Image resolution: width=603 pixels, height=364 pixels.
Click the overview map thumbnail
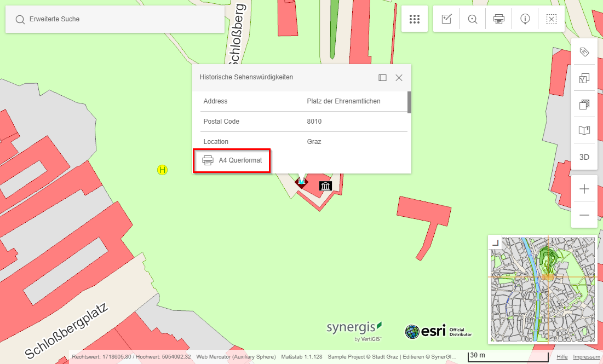(542, 290)
